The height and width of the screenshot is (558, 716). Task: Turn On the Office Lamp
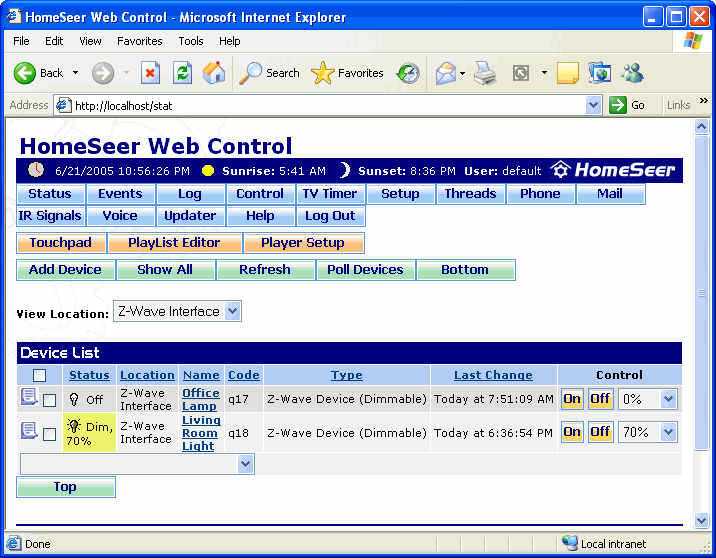tap(572, 399)
